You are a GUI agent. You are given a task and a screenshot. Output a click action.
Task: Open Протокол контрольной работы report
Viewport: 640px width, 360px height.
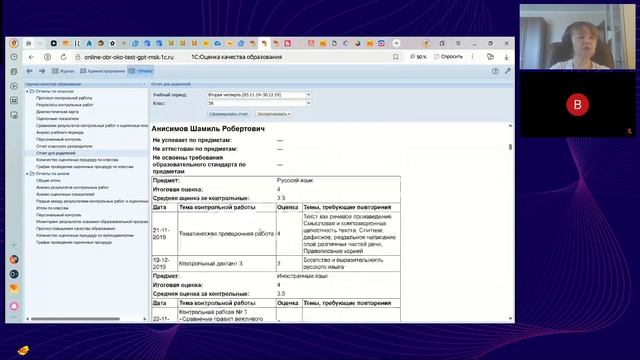coord(64,98)
